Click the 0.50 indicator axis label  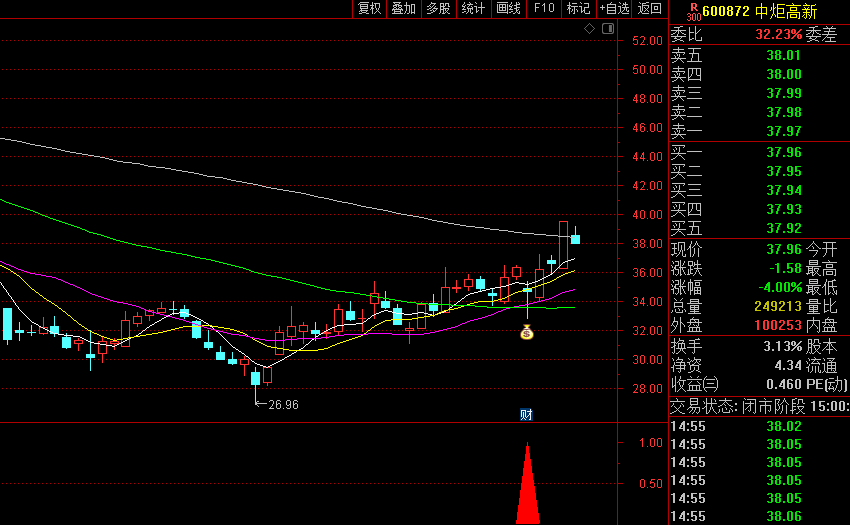pyautogui.click(x=651, y=484)
